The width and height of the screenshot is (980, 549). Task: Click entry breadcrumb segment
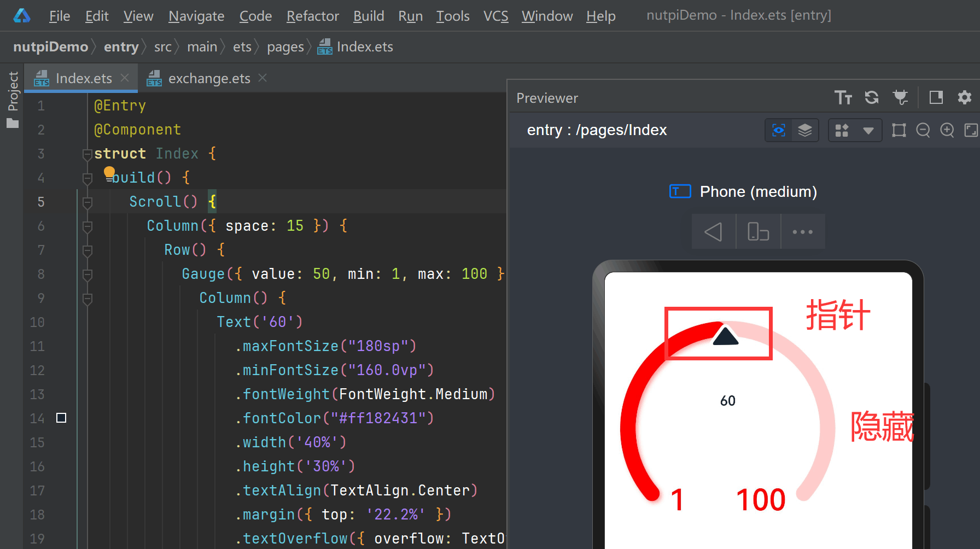(x=121, y=47)
